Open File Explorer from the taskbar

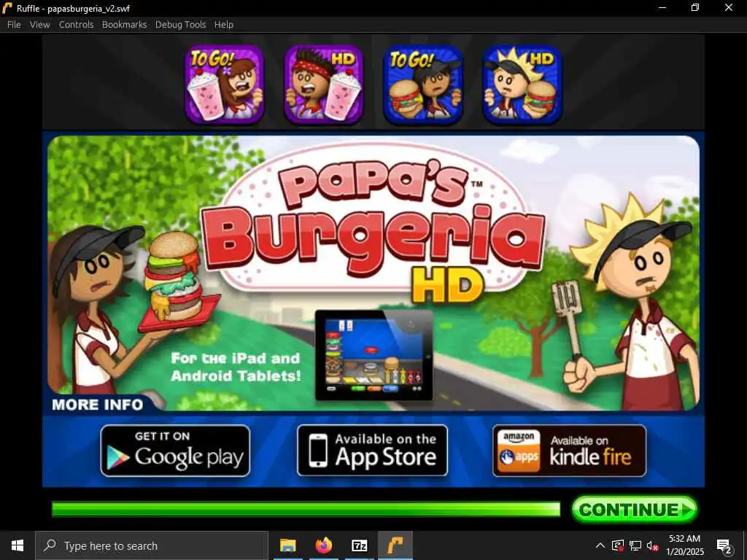287,545
